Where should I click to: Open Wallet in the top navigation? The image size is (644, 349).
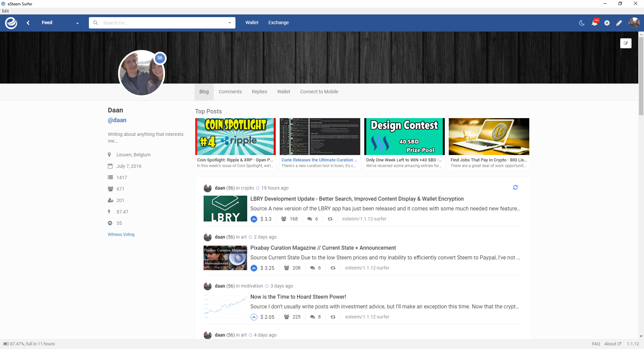point(252,22)
